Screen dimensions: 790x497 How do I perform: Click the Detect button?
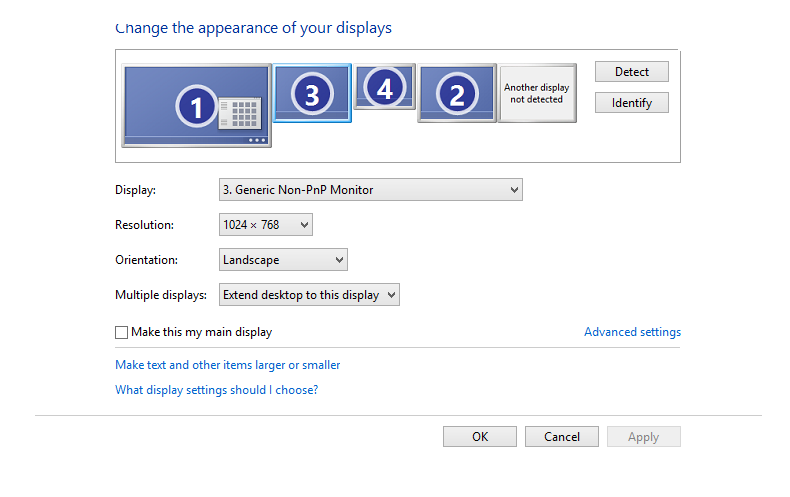point(632,72)
